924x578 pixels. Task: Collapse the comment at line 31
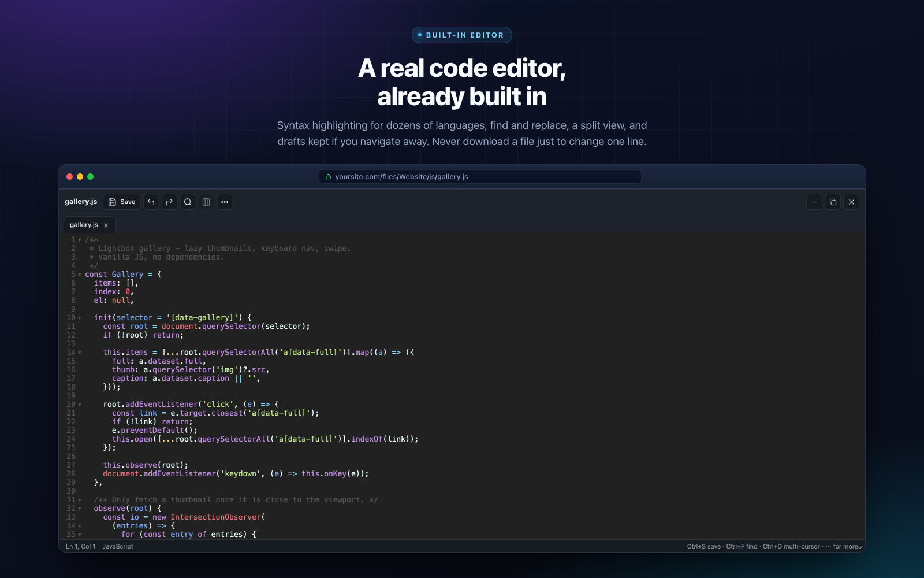pos(80,500)
